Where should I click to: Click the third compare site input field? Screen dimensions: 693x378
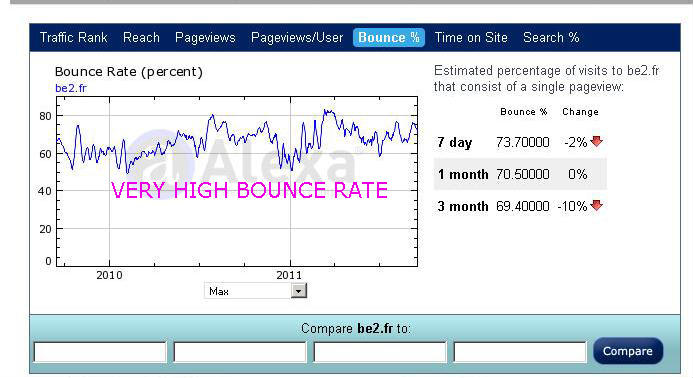380,352
